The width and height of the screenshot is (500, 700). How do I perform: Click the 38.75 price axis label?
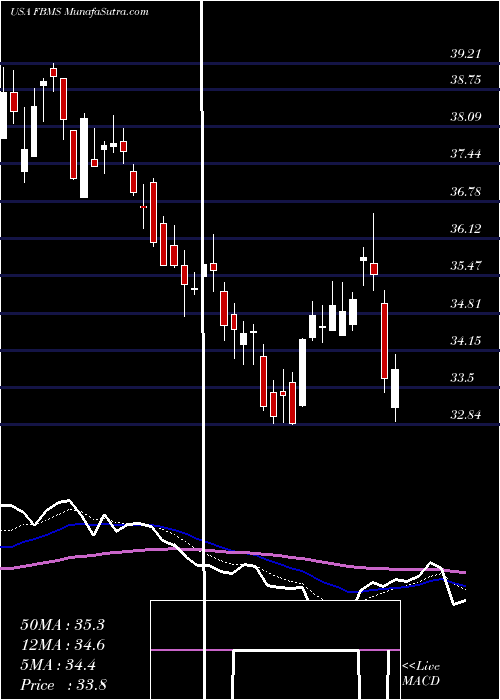click(465, 80)
